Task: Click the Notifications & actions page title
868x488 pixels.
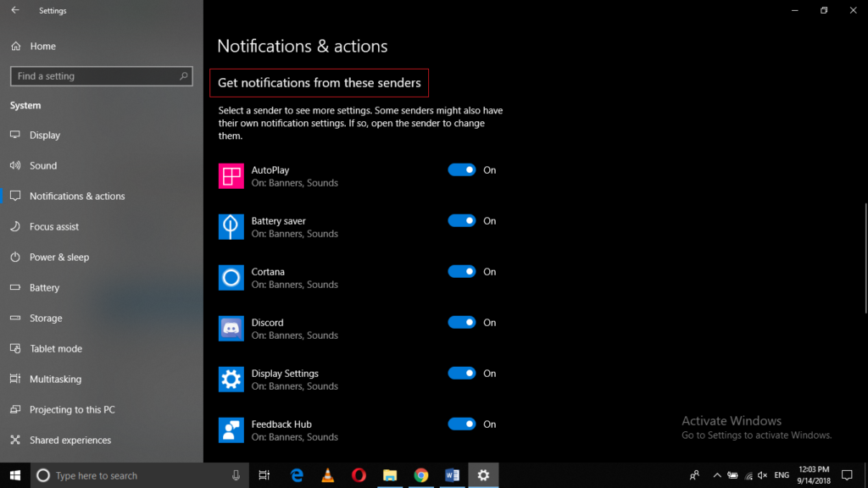Action: pyautogui.click(x=303, y=46)
